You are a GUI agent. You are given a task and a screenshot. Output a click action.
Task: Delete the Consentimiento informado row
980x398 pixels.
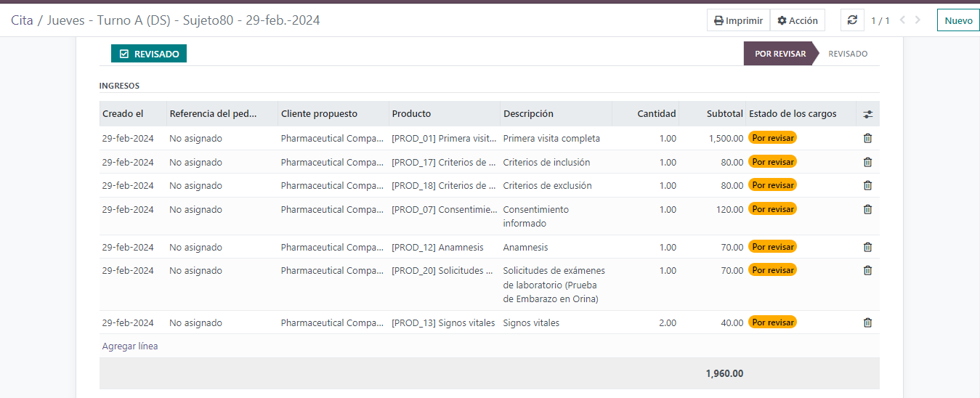867,209
